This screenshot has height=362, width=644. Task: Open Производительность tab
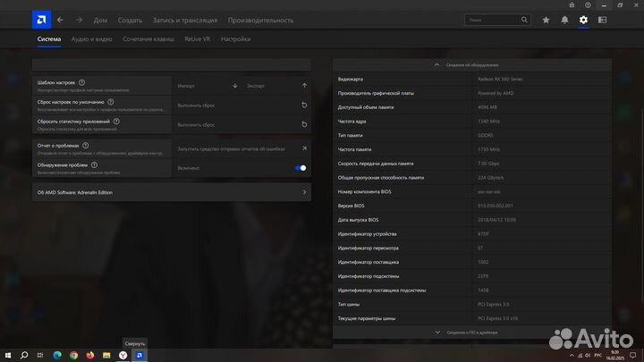pyautogui.click(x=260, y=20)
